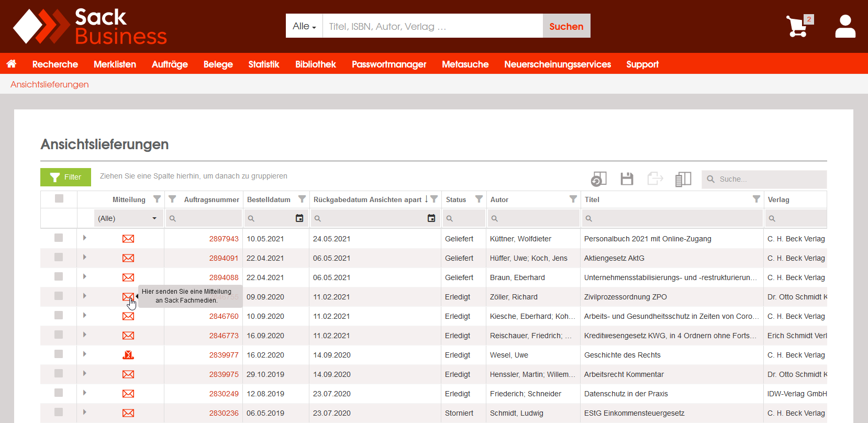Open order number 2830236 link
The width and height of the screenshot is (868, 423).
pyautogui.click(x=224, y=413)
